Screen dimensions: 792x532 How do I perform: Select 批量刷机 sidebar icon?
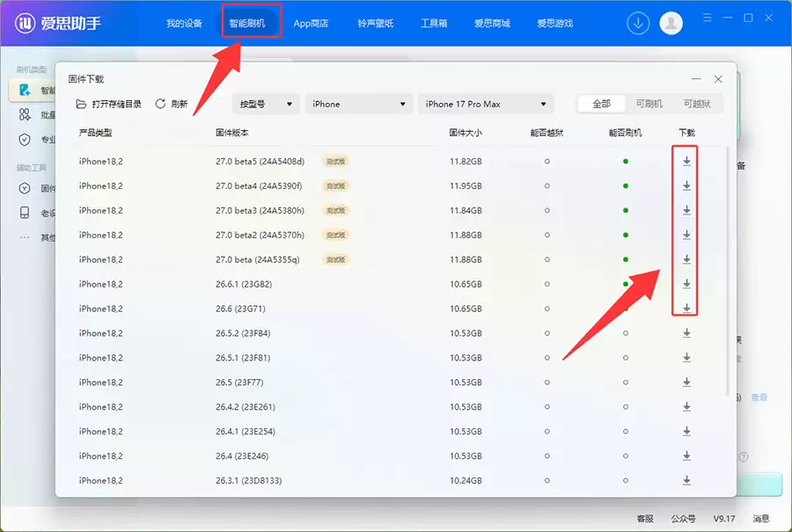point(25,115)
